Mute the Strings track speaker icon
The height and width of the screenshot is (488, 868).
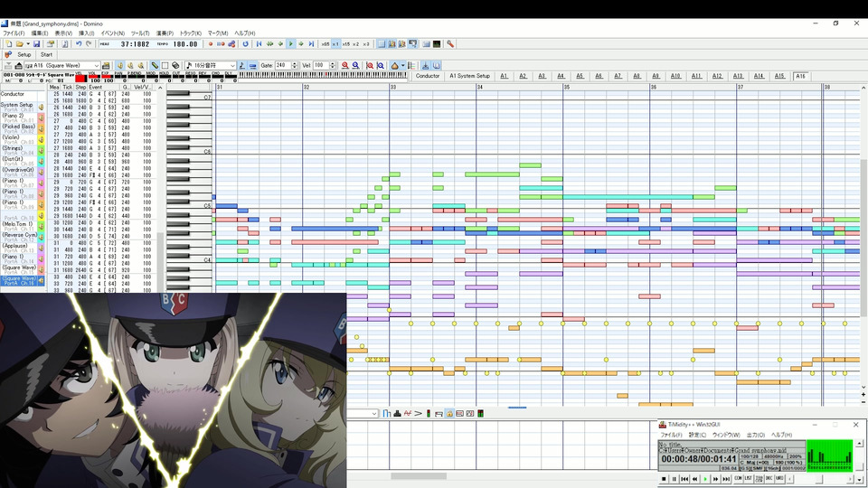pos(41,151)
